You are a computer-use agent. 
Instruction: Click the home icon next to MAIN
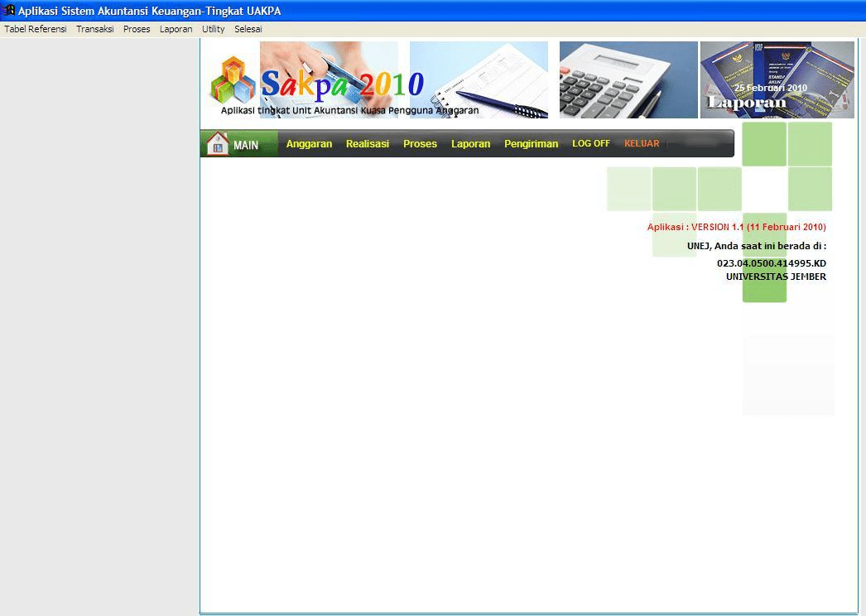click(x=217, y=142)
